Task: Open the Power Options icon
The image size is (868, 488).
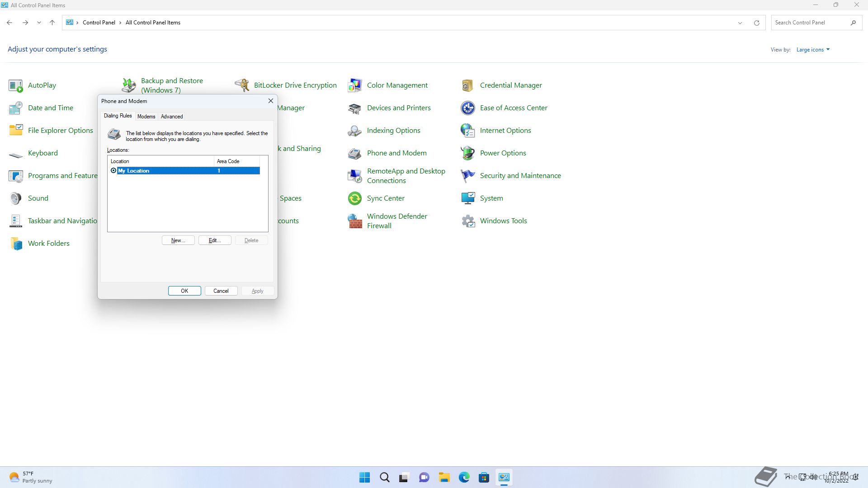Action: [467, 153]
